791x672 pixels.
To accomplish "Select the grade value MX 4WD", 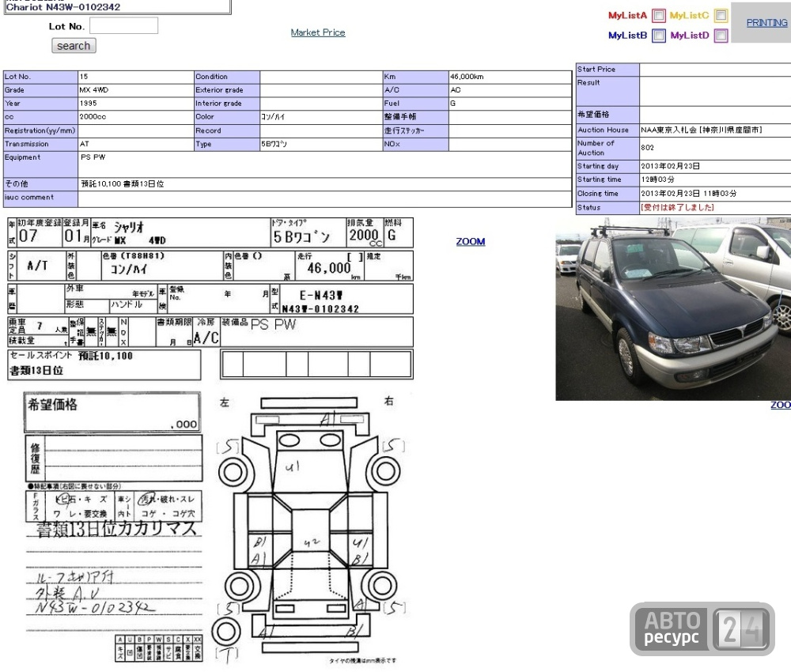I will click(94, 90).
